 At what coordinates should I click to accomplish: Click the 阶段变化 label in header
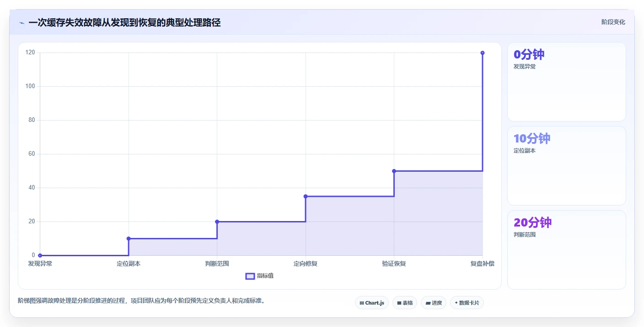(x=613, y=22)
